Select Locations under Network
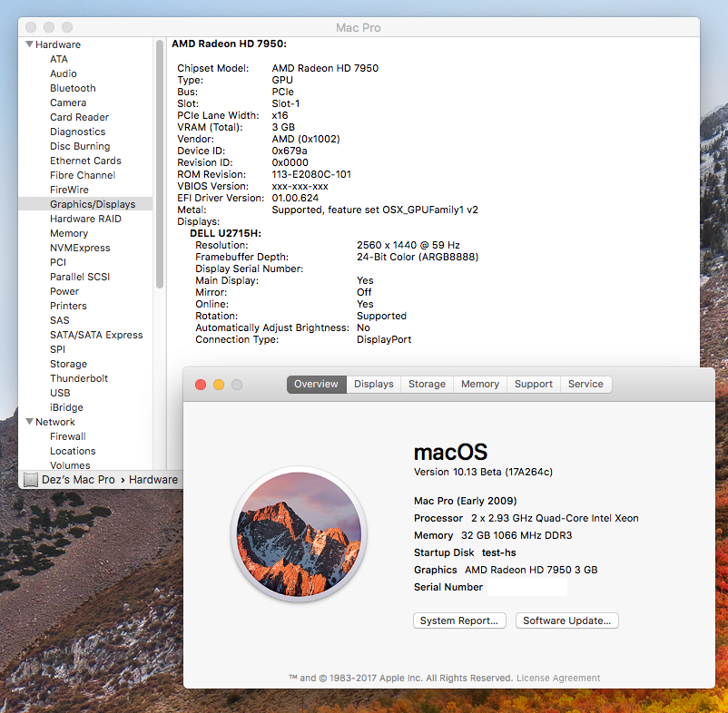 tap(73, 451)
